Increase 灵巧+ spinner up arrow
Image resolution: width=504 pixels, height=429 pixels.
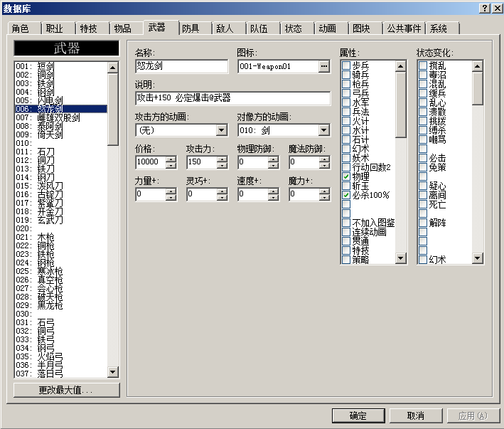(222, 191)
